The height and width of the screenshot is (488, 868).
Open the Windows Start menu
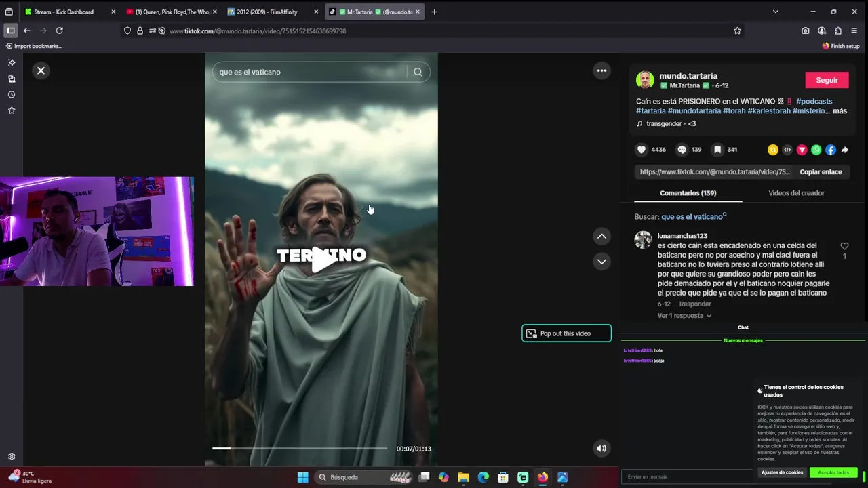302,477
